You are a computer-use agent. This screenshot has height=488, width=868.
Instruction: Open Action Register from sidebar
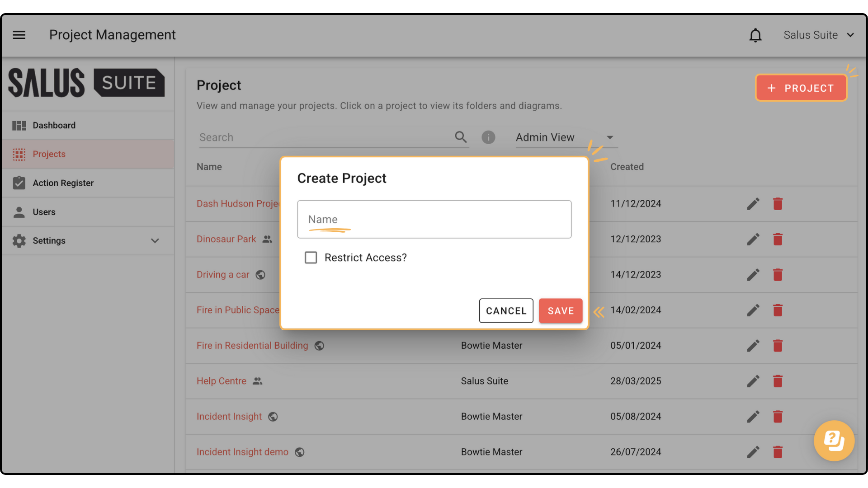tap(63, 183)
